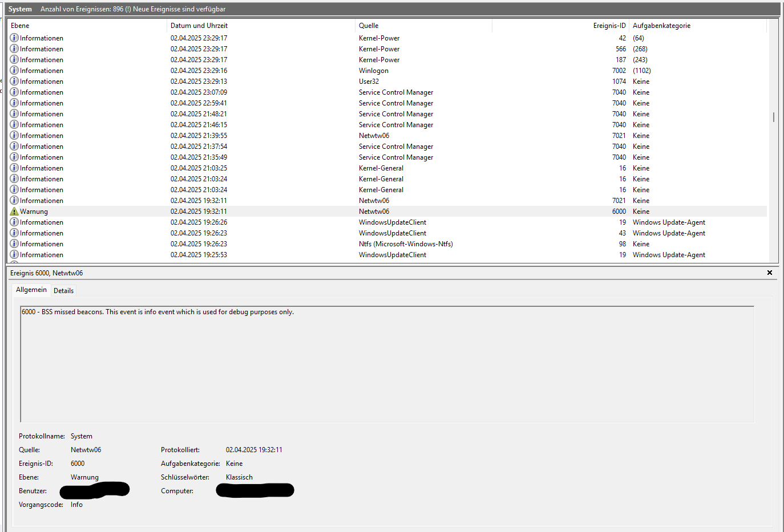Click the info icon of the Winlogon event row
This screenshot has width=784, height=532.
click(x=14, y=71)
